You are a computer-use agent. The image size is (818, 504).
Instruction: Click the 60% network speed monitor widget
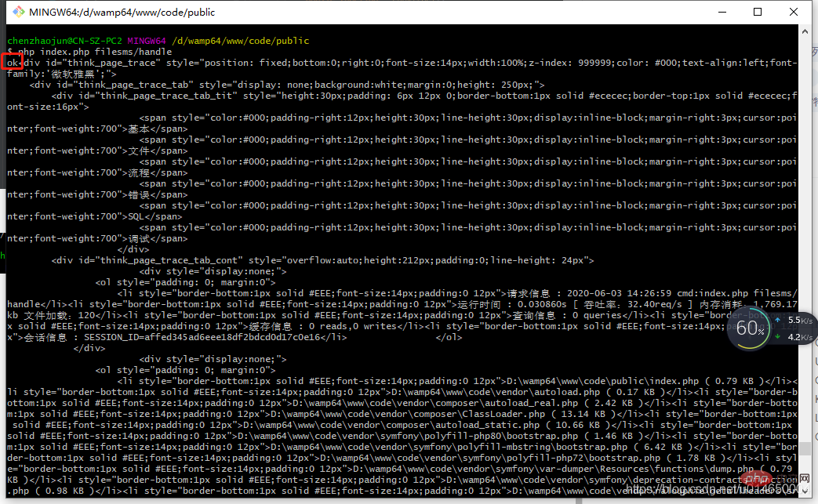click(751, 328)
